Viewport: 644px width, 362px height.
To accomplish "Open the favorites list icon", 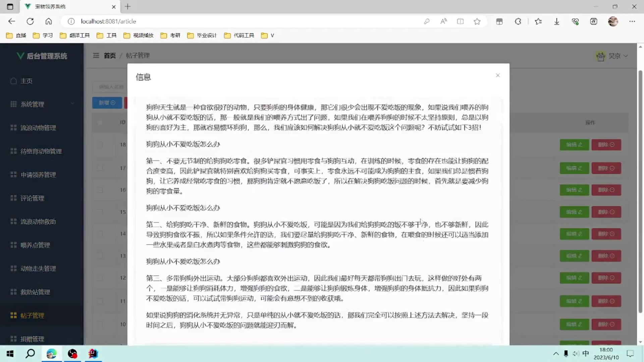I will click(x=538, y=21).
